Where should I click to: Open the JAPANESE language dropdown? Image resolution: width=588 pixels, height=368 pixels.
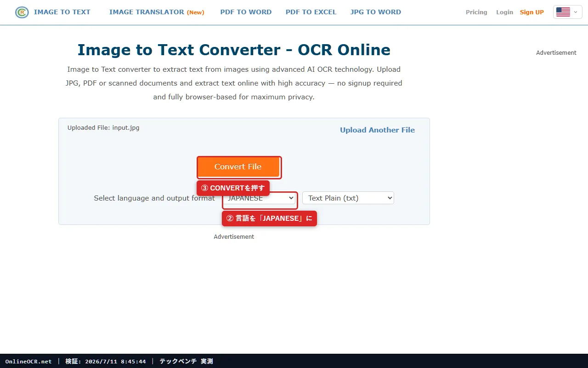tap(260, 198)
